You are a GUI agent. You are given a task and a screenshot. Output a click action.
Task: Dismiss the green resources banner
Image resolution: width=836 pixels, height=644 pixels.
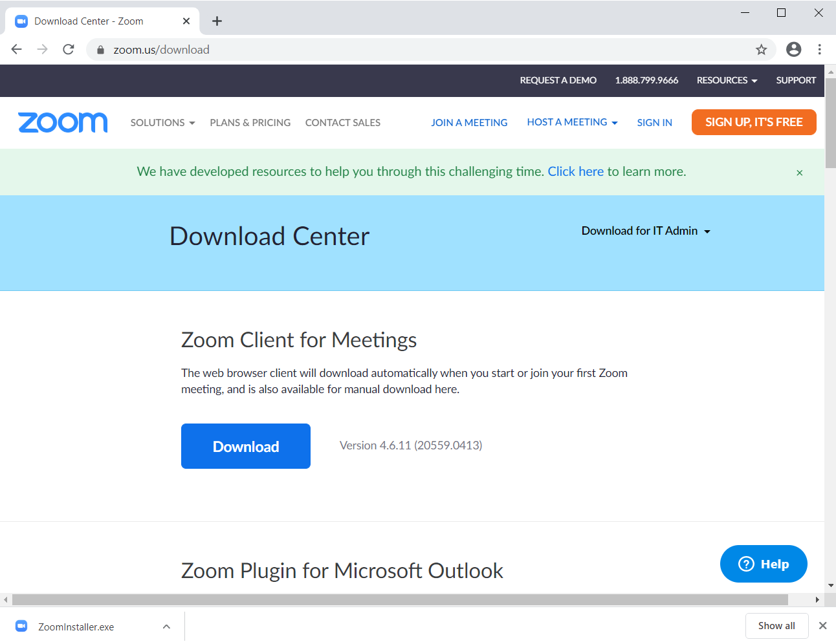coord(800,173)
